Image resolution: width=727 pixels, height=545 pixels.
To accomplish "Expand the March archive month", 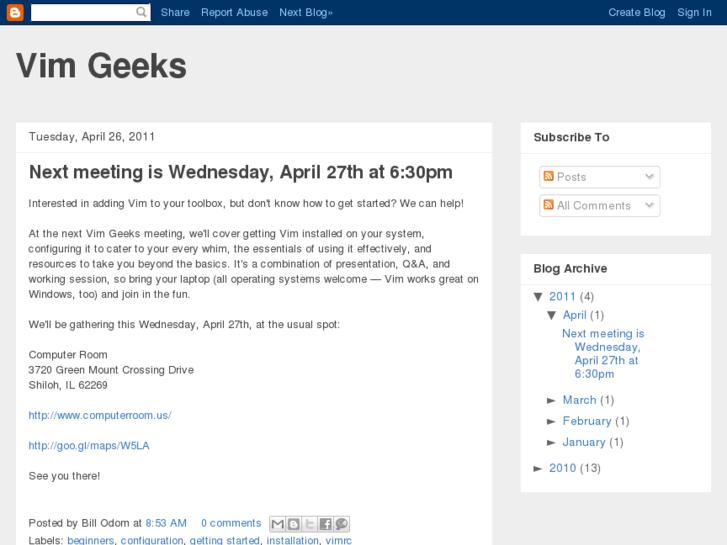I will pyautogui.click(x=552, y=400).
